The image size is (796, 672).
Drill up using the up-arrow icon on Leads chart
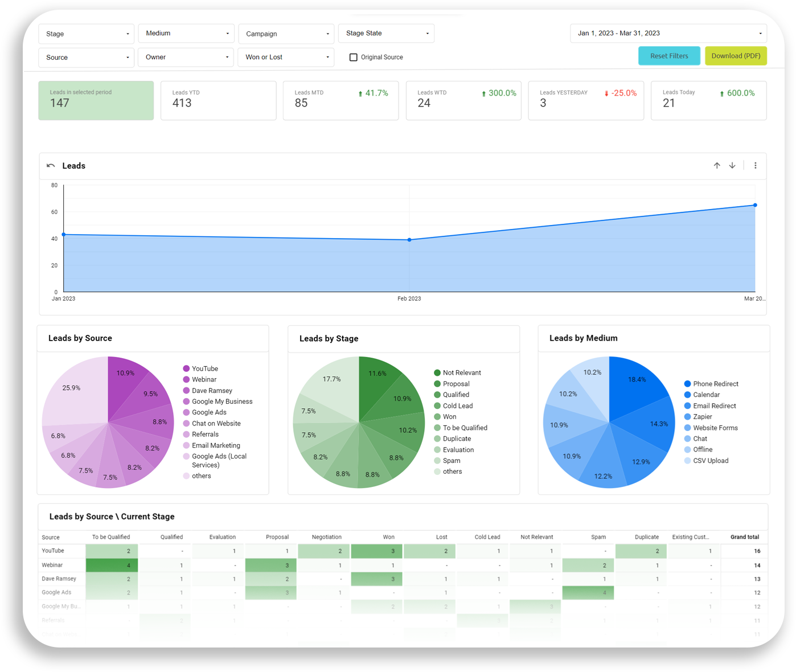pos(717,165)
